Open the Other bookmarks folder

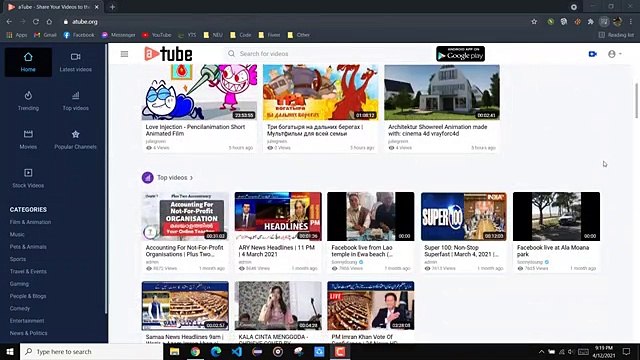pos(299,35)
